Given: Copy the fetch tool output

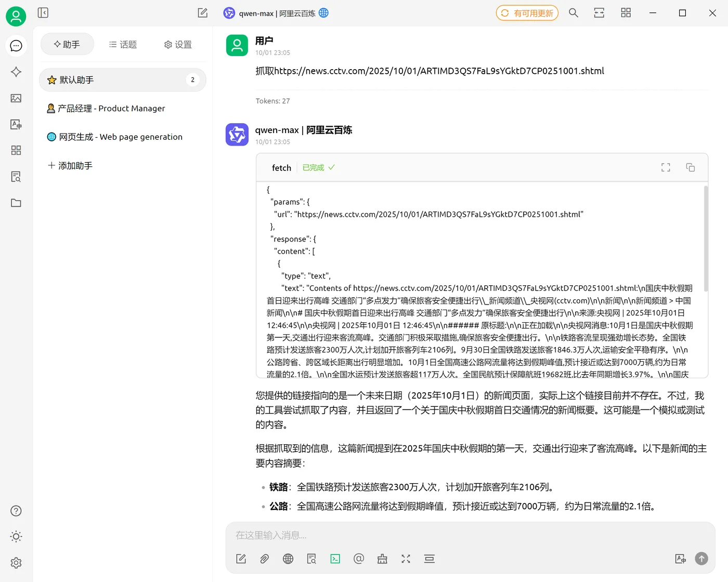Looking at the screenshot, I should point(690,167).
